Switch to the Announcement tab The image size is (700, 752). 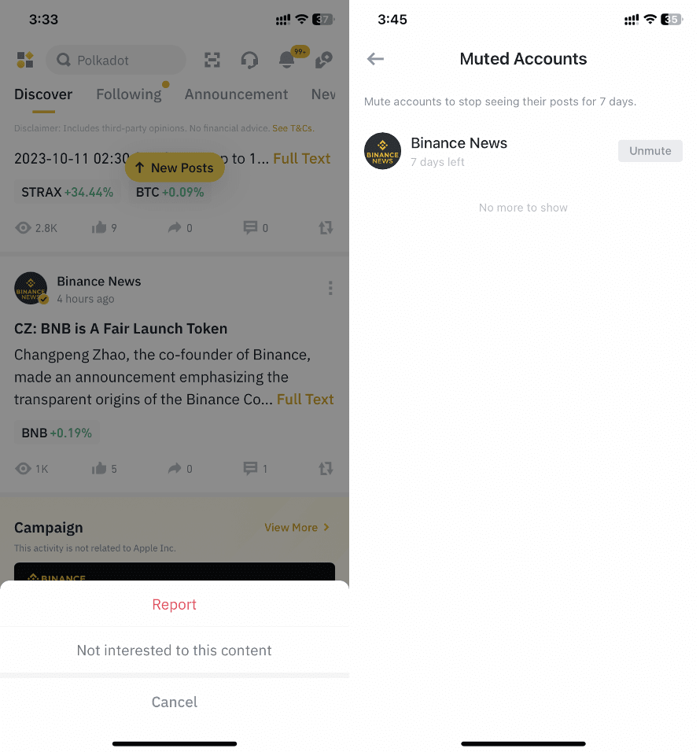click(x=237, y=94)
